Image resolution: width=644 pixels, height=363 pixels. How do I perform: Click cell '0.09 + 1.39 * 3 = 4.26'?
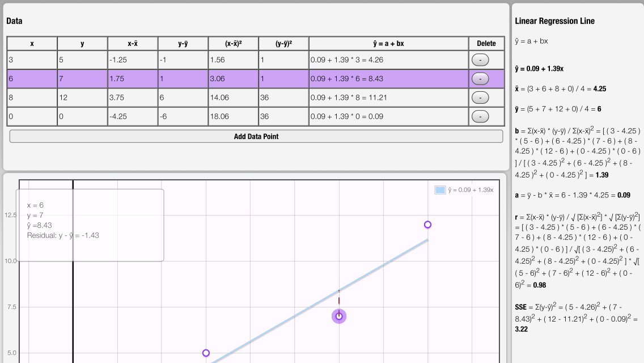pyautogui.click(x=388, y=60)
